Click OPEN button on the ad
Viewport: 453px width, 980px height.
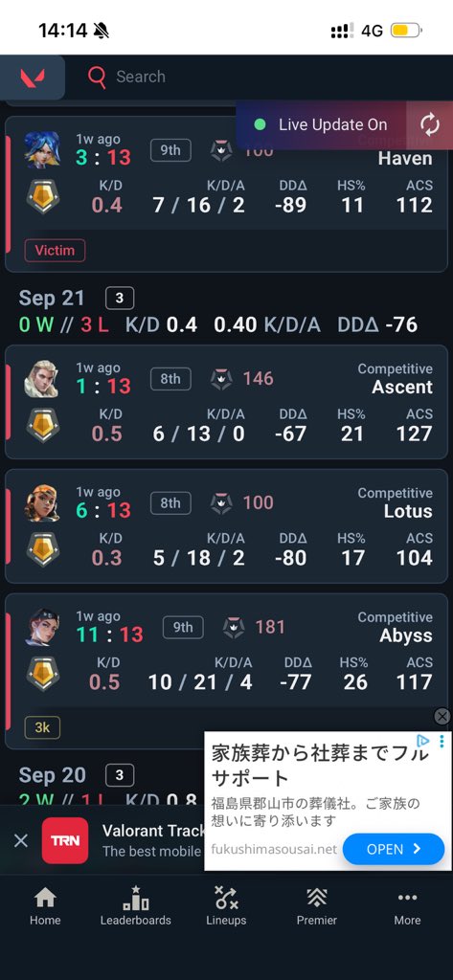pos(394,849)
